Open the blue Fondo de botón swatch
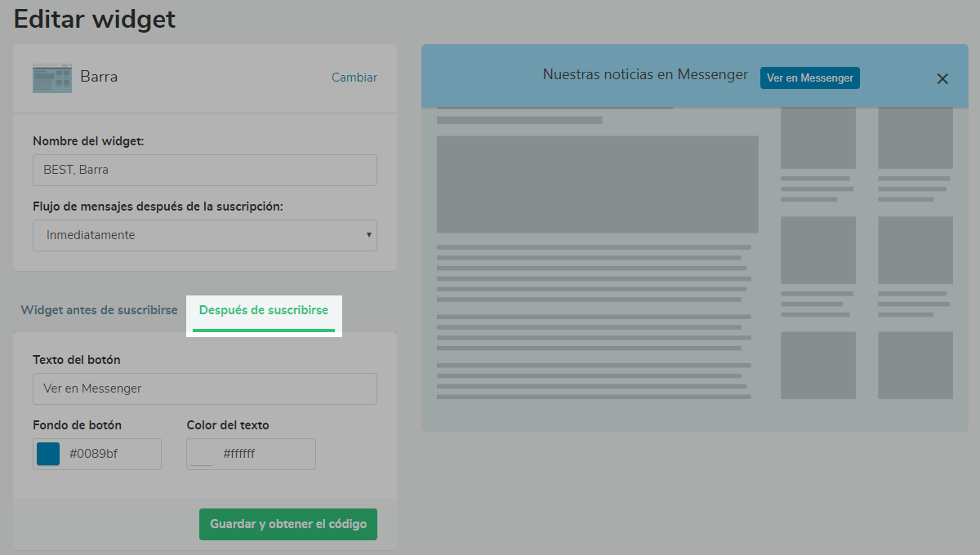The height and width of the screenshot is (555, 980). click(x=48, y=454)
